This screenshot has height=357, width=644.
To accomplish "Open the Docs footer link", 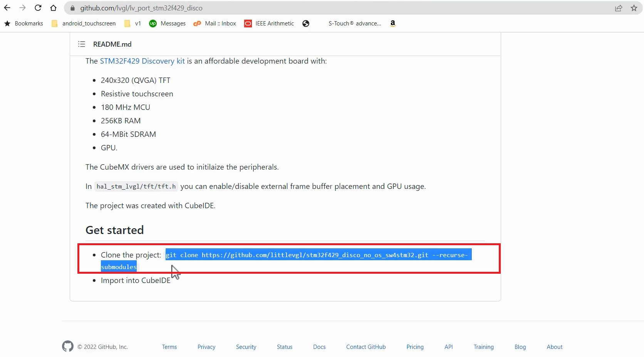I will (x=319, y=347).
